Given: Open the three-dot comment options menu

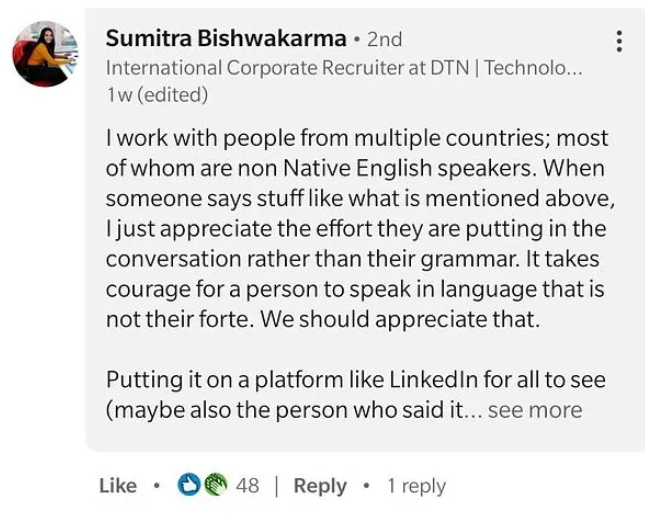Looking at the screenshot, I should (x=619, y=41).
